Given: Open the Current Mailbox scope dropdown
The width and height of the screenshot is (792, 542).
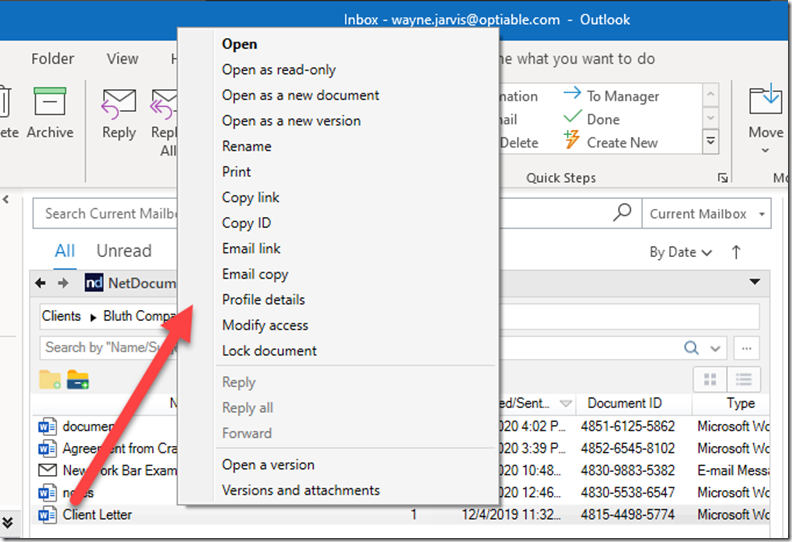Looking at the screenshot, I should pos(762,214).
